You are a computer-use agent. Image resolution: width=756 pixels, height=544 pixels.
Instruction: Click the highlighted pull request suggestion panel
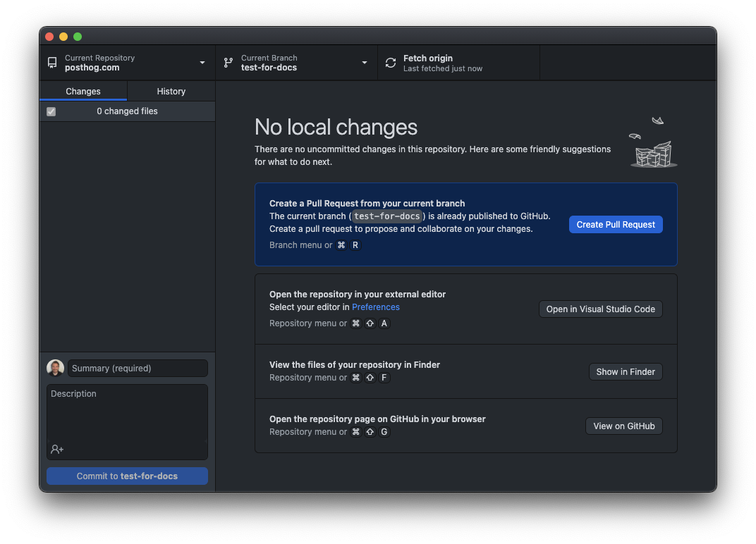coord(465,224)
